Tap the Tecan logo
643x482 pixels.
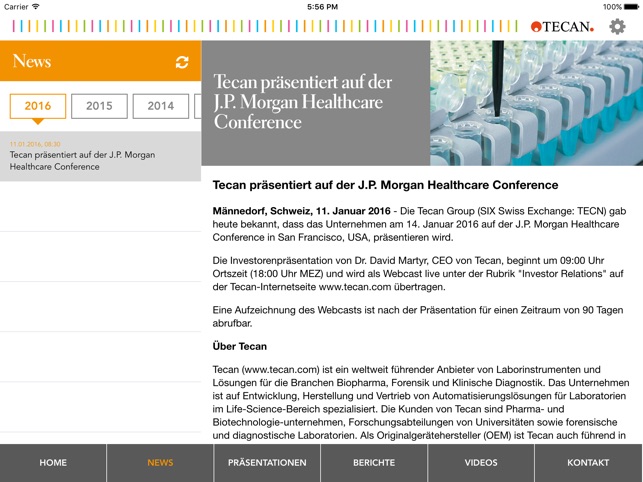(x=562, y=27)
